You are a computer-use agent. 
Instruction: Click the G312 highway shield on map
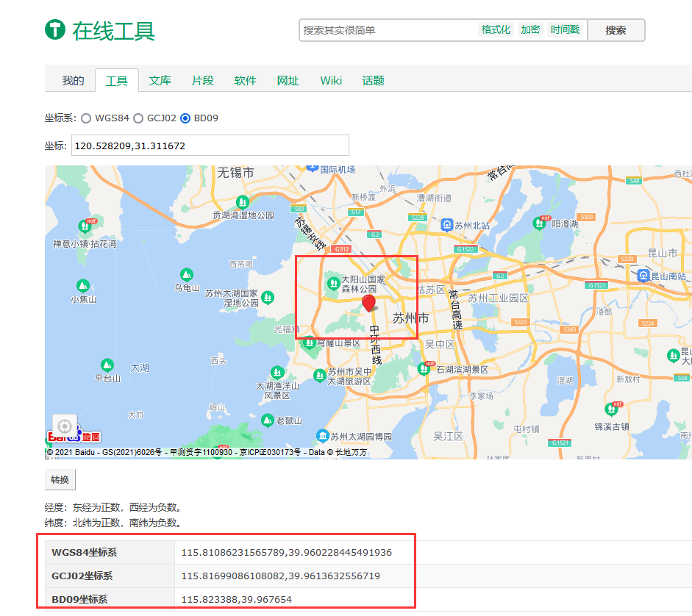pyautogui.click(x=341, y=249)
